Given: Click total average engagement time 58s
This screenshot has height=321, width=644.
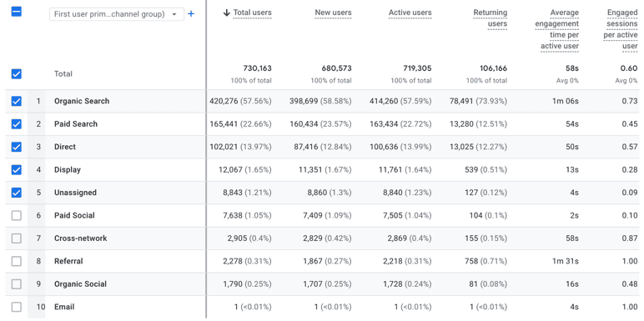Looking at the screenshot, I should (x=572, y=68).
